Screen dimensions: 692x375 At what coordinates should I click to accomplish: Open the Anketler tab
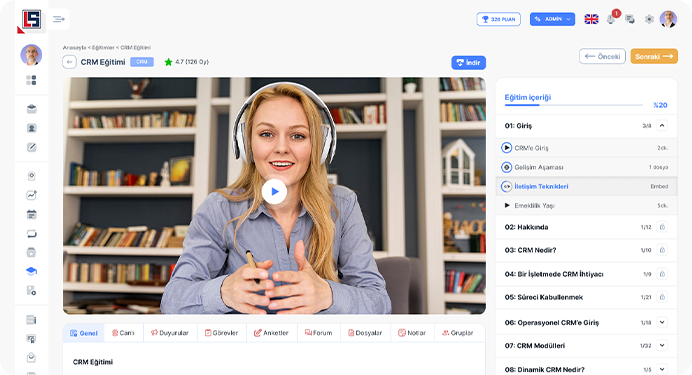pos(271,333)
